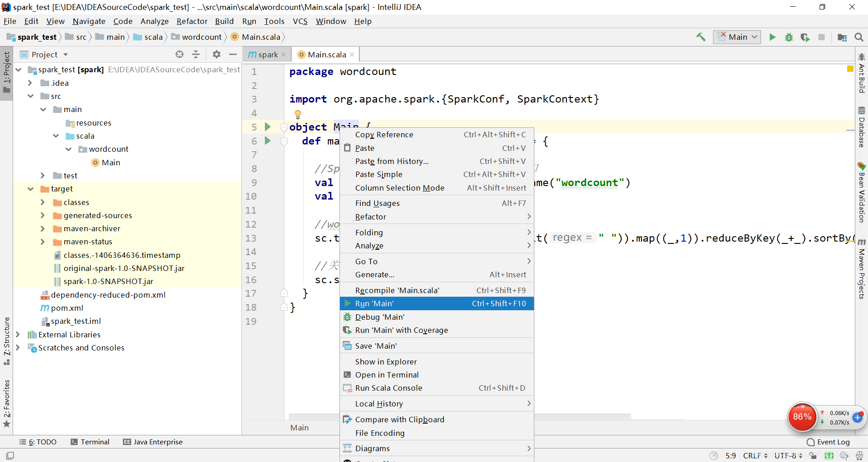Click the Debug bug icon in the toolbar
Image resolution: width=868 pixels, height=462 pixels.
pyautogui.click(x=789, y=37)
